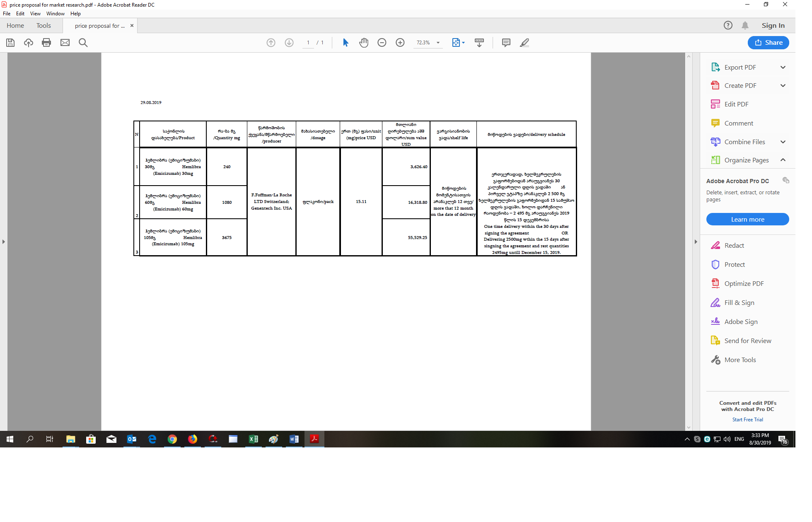The image size is (812, 522).
Task: Follow the Start Free Trial link
Action: point(747,419)
